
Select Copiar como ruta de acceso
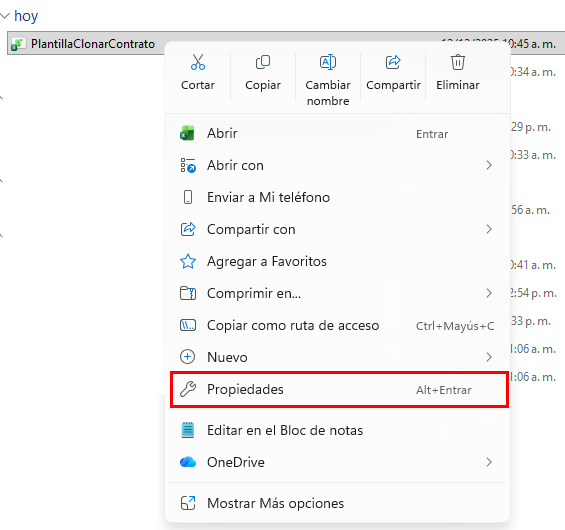pyautogui.click(x=337, y=325)
